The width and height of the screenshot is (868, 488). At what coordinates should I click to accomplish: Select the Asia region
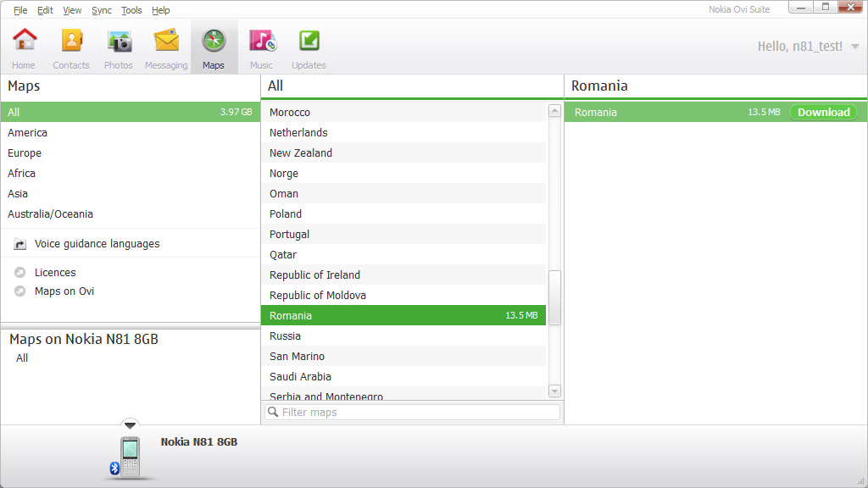coord(131,194)
